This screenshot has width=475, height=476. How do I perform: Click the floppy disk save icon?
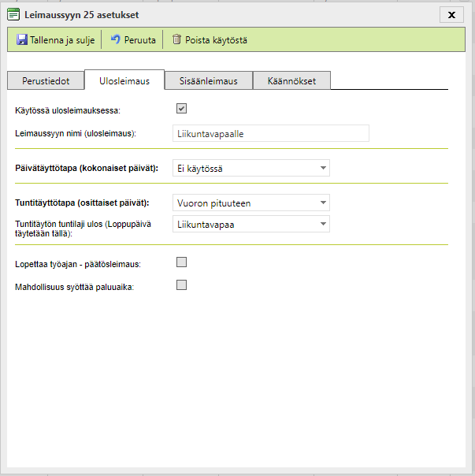point(22,39)
